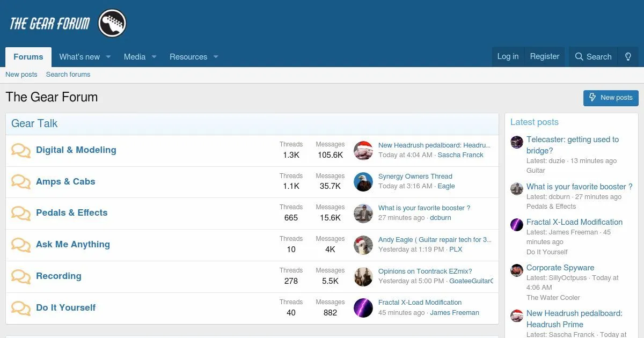Click the Digital & Modeling forum chat icon
This screenshot has width=644, height=338.
[x=21, y=151]
